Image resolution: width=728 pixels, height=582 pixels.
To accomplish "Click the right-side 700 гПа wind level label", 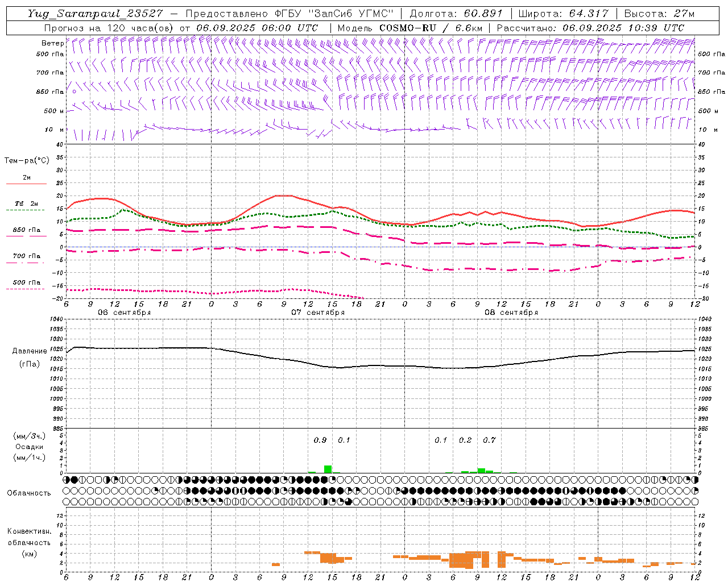I will [x=712, y=73].
